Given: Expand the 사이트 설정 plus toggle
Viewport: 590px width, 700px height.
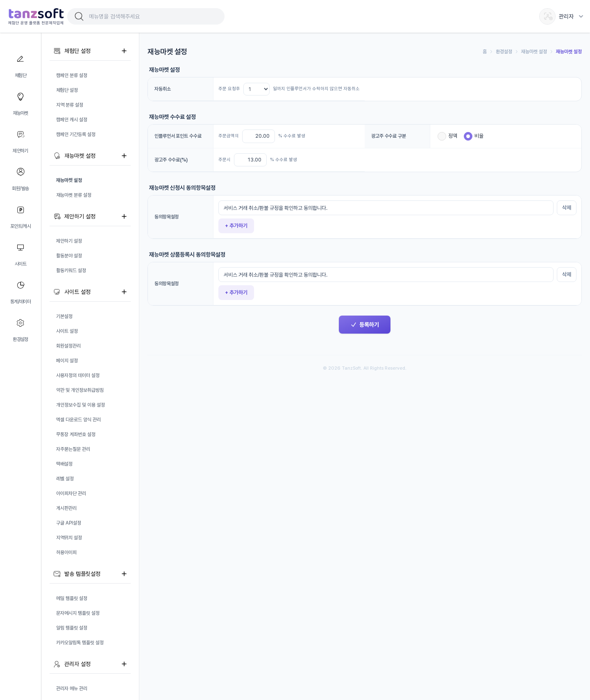Looking at the screenshot, I should (124, 292).
